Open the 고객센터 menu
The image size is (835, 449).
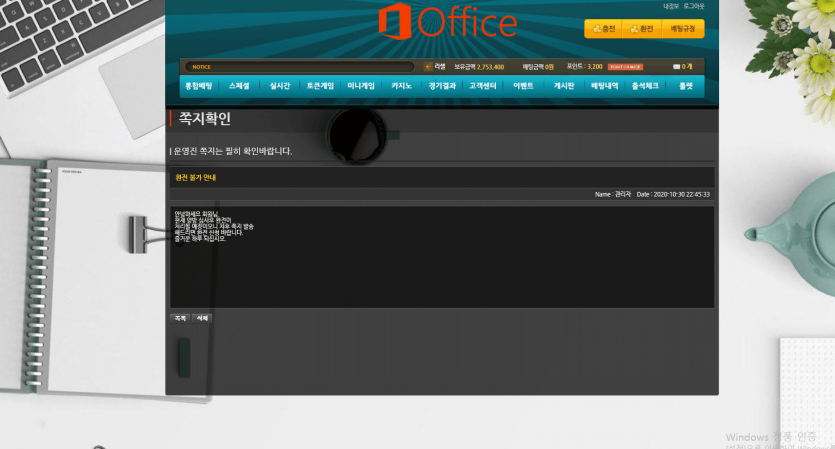pos(482,86)
